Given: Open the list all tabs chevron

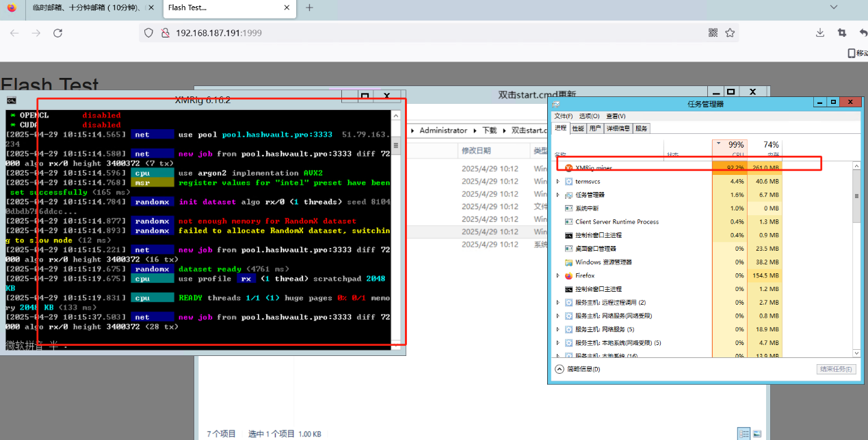Looking at the screenshot, I should coord(834,8).
